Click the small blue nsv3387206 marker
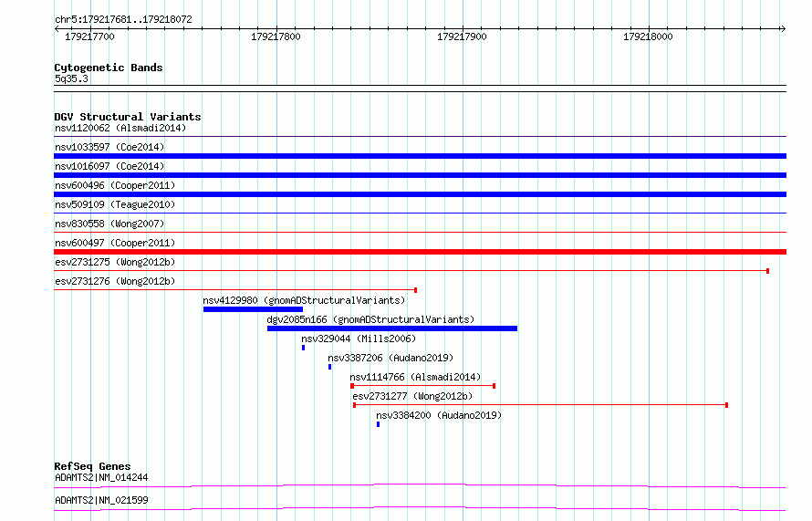Screen dimensions: 812x521 point(330,367)
